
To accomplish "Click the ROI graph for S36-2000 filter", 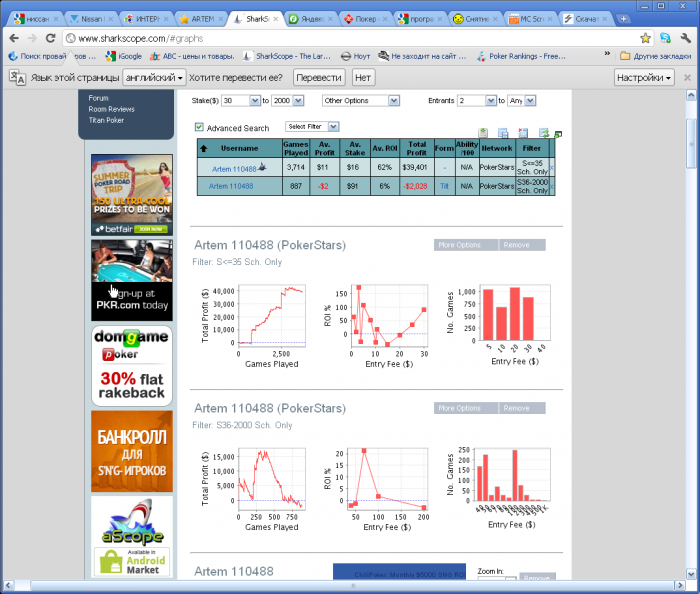I will click(x=388, y=478).
